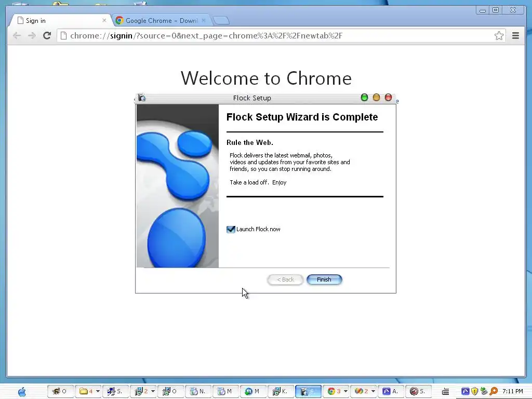
Task: Click the installer taskbar item labeled O
Action: tap(170, 391)
